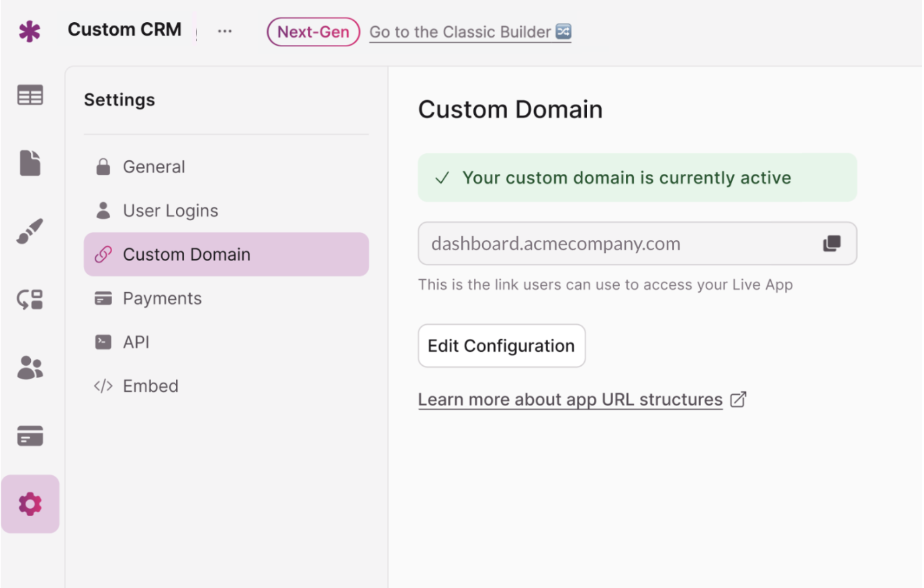The image size is (924, 588).
Task: Copy the custom domain URL
Action: tap(831, 244)
